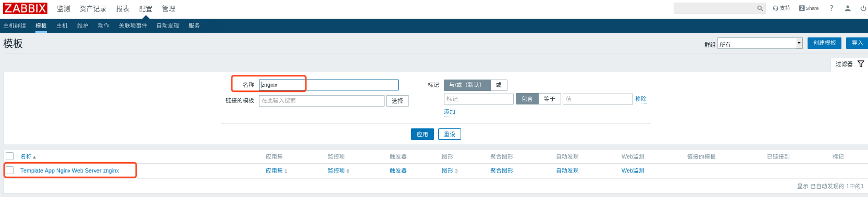Open the 监控项 link in the row

[336, 170]
